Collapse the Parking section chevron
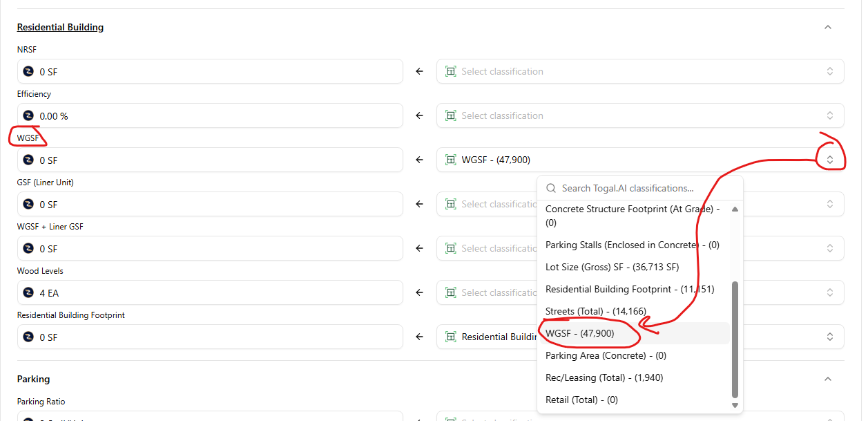 point(827,379)
